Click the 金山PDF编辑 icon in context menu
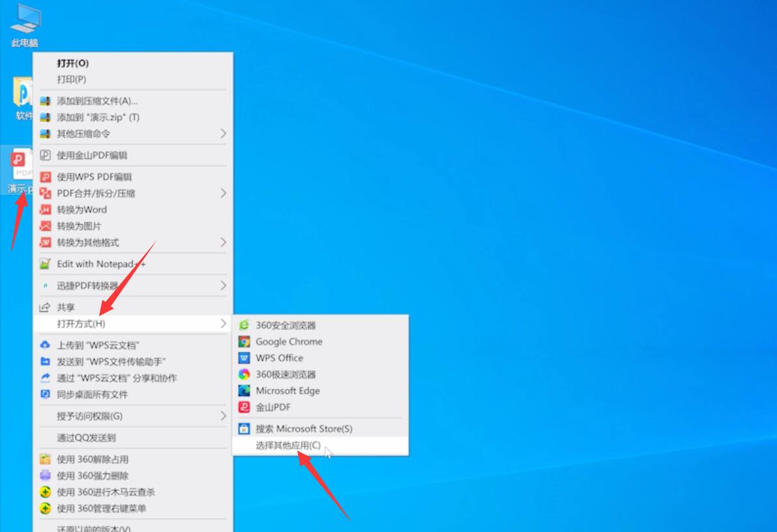Screen dimensions: 777x532 (45, 155)
